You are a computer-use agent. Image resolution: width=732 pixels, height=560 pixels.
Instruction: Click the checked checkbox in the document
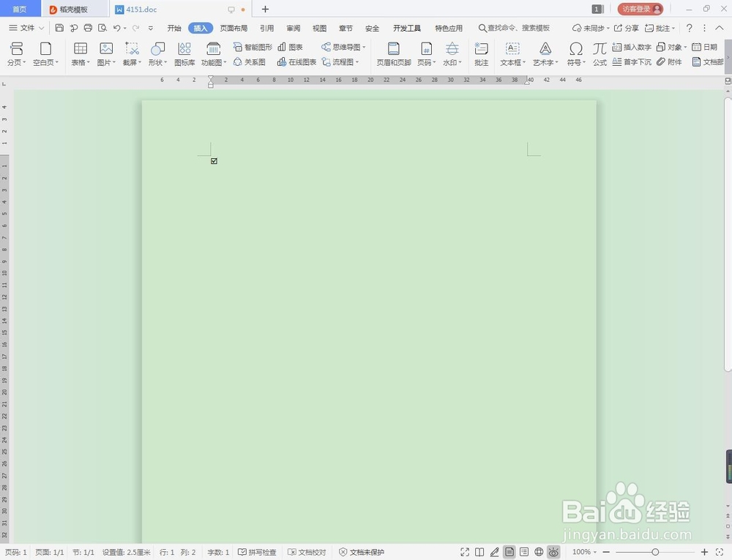[x=213, y=160]
